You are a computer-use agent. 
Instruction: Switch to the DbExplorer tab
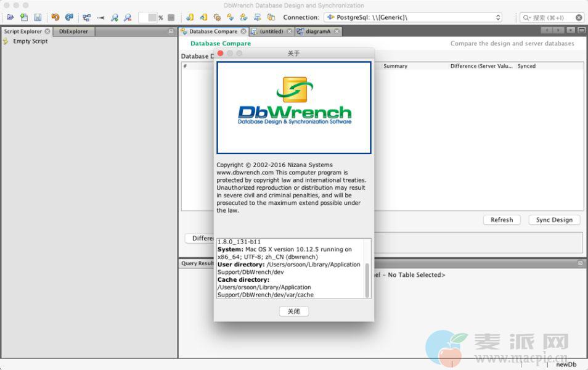73,31
